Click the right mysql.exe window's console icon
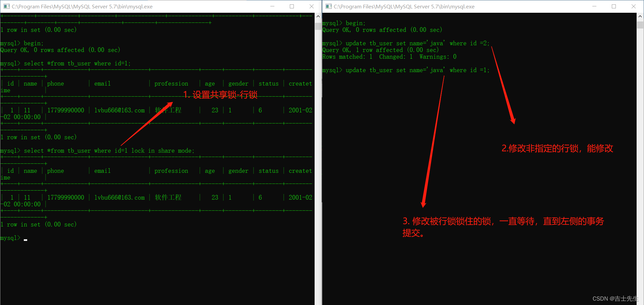 pos(328,6)
